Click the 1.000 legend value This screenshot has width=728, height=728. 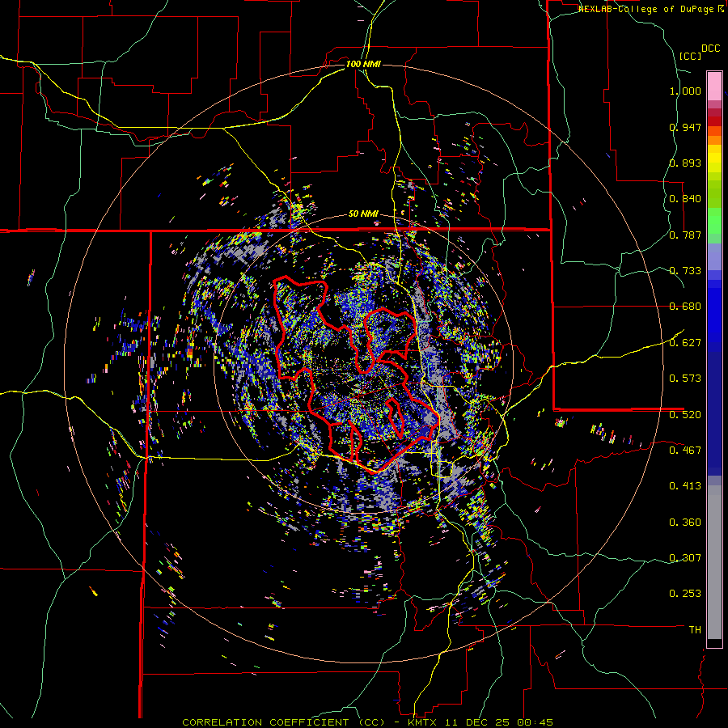click(x=685, y=91)
